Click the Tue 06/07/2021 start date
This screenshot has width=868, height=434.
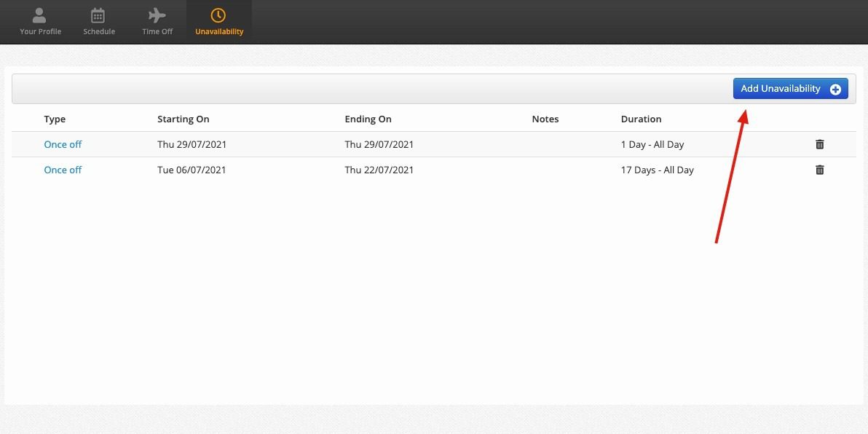tap(192, 170)
